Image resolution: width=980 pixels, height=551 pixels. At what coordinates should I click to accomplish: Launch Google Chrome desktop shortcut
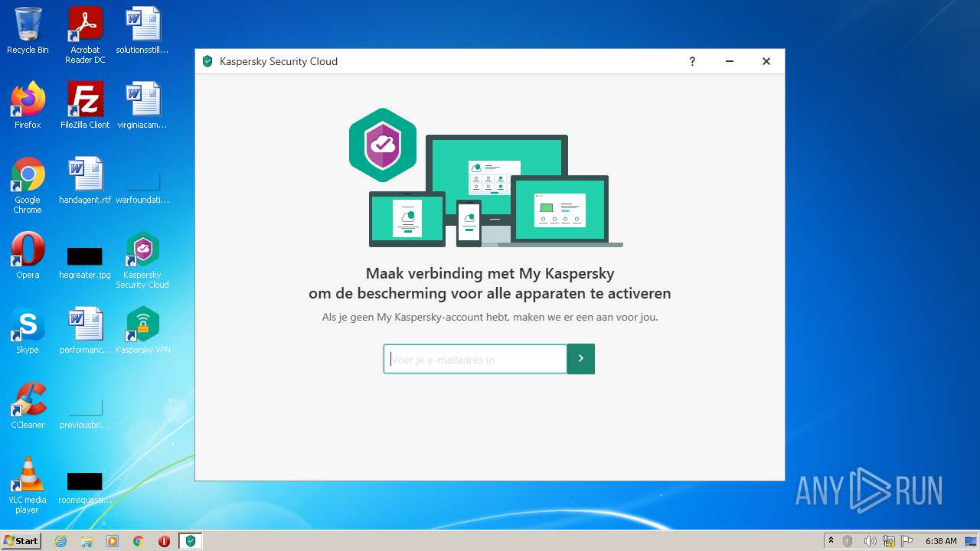click(x=28, y=185)
